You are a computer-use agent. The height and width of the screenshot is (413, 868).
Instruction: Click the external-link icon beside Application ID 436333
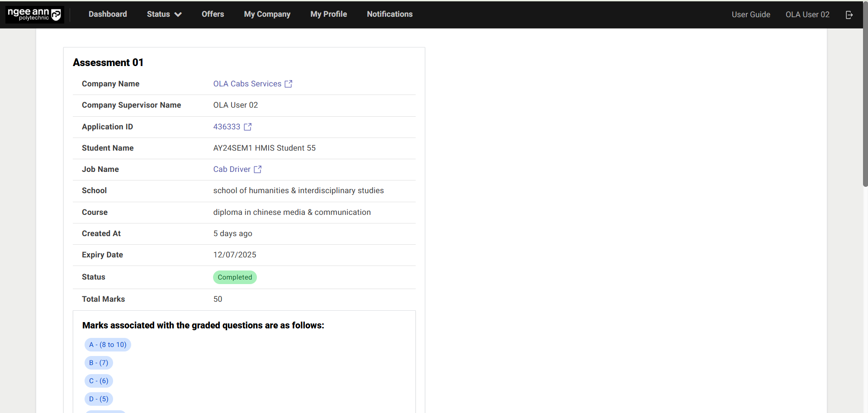pos(247,127)
